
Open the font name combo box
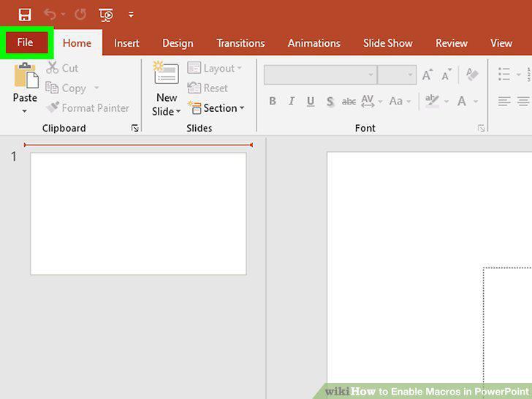click(320, 75)
